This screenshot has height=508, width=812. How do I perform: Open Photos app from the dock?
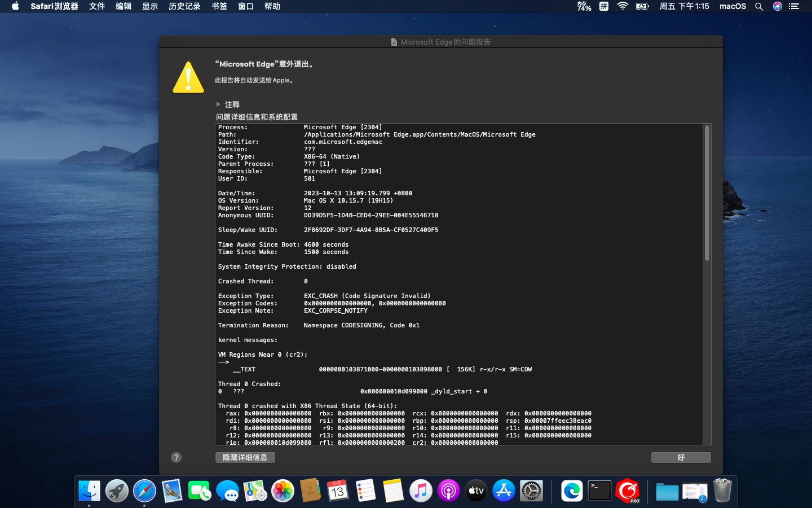tap(283, 491)
